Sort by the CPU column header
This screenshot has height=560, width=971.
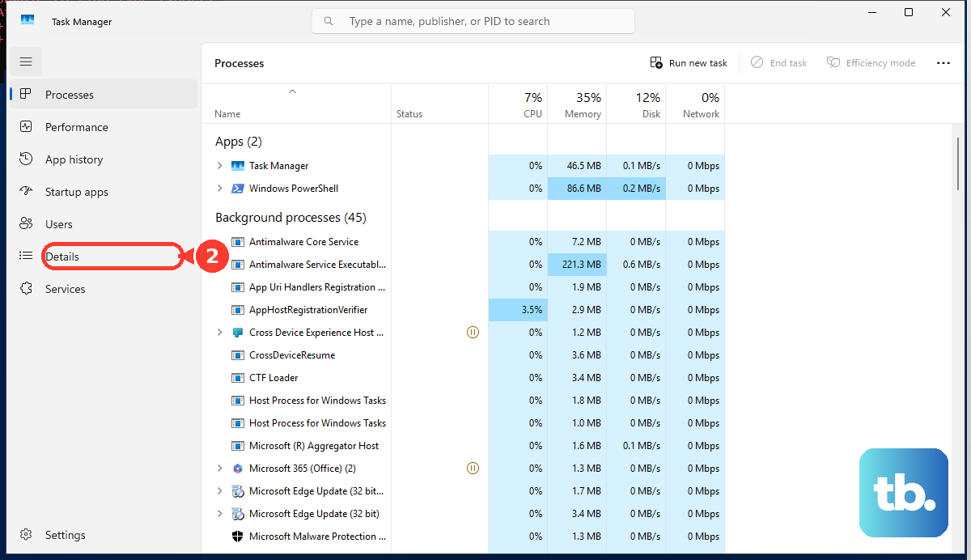point(518,104)
